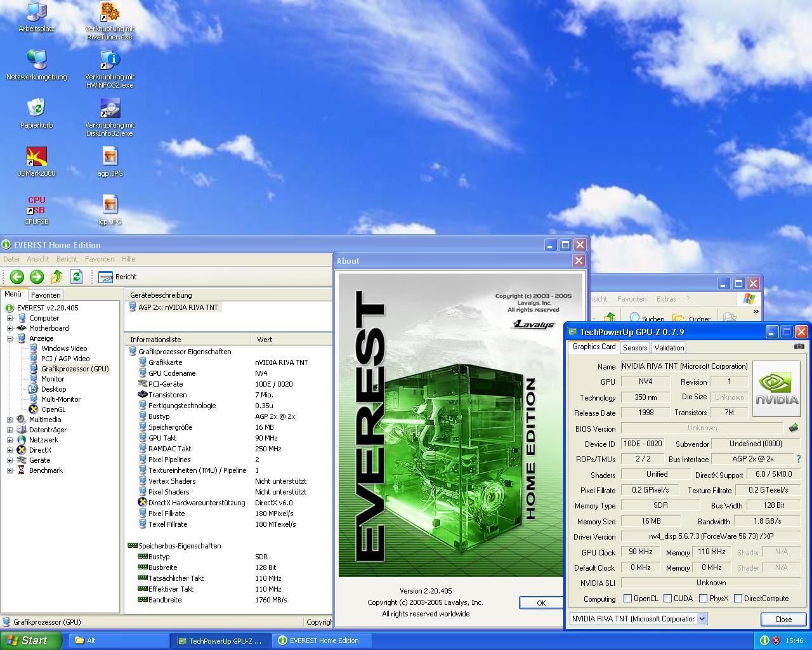Click the Driver Version field in GPU-Z

point(710,536)
